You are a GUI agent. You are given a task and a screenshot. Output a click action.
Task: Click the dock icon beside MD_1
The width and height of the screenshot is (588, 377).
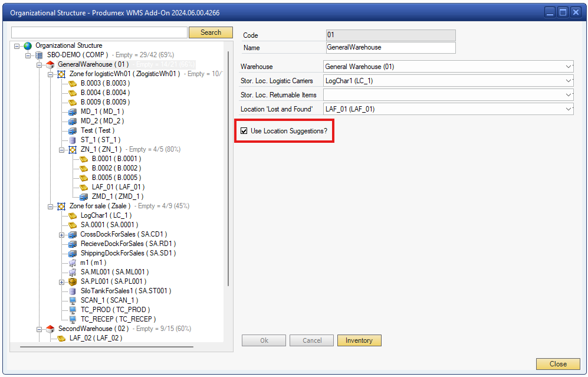point(73,112)
